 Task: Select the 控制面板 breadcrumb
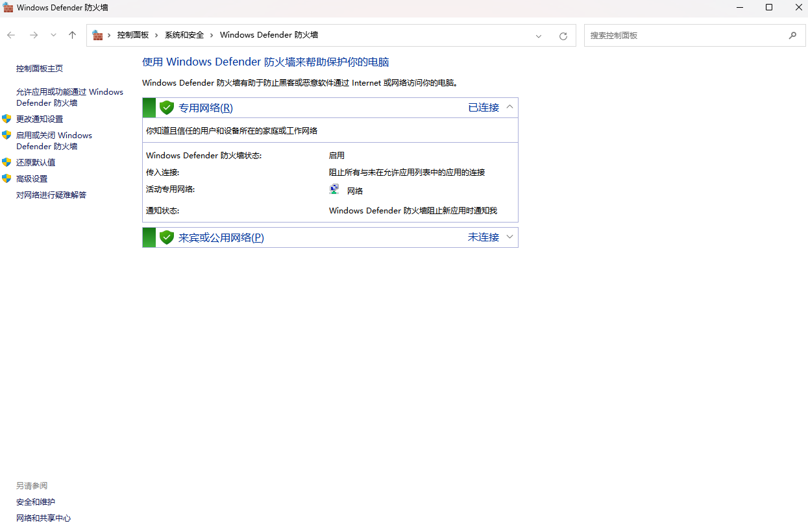(133, 35)
